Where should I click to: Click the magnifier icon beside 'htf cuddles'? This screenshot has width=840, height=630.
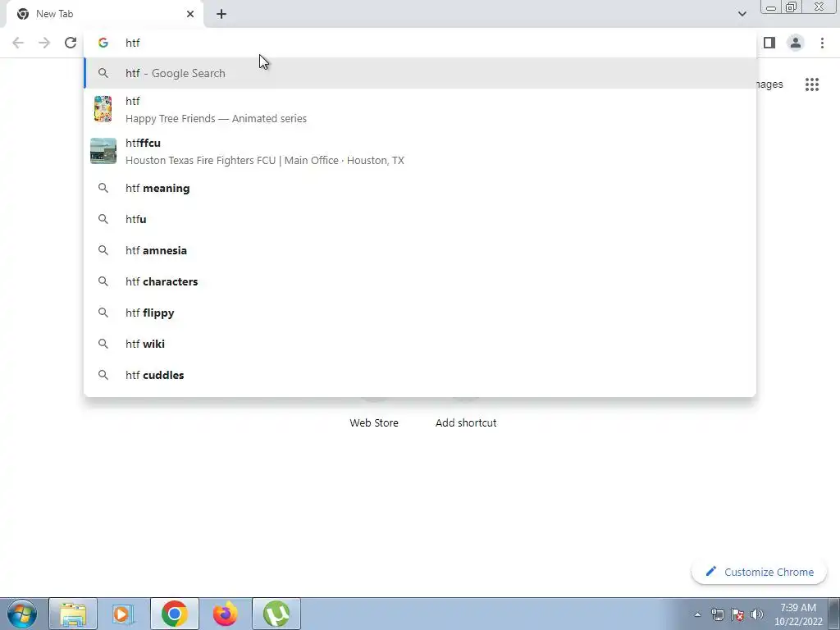pyautogui.click(x=103, y=375)
